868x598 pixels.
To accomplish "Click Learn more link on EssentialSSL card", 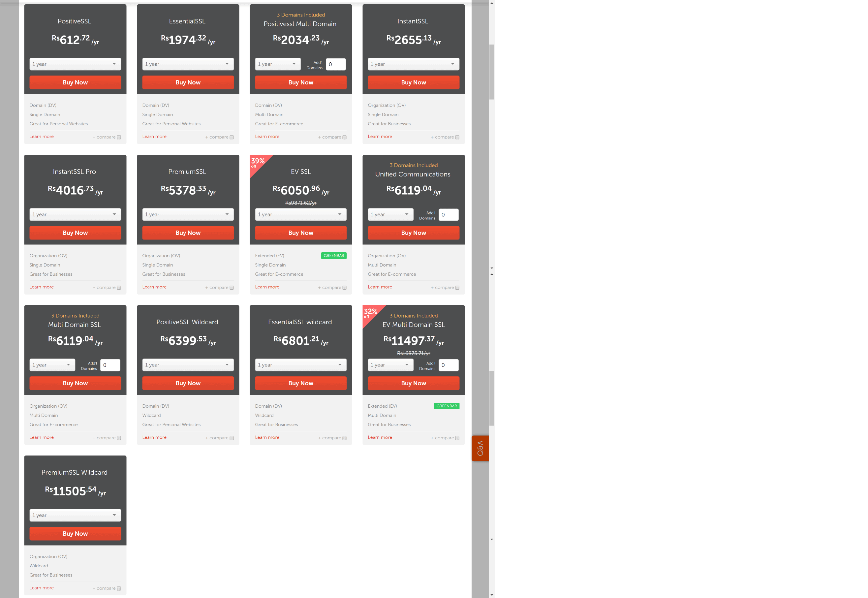I will 154,136.
